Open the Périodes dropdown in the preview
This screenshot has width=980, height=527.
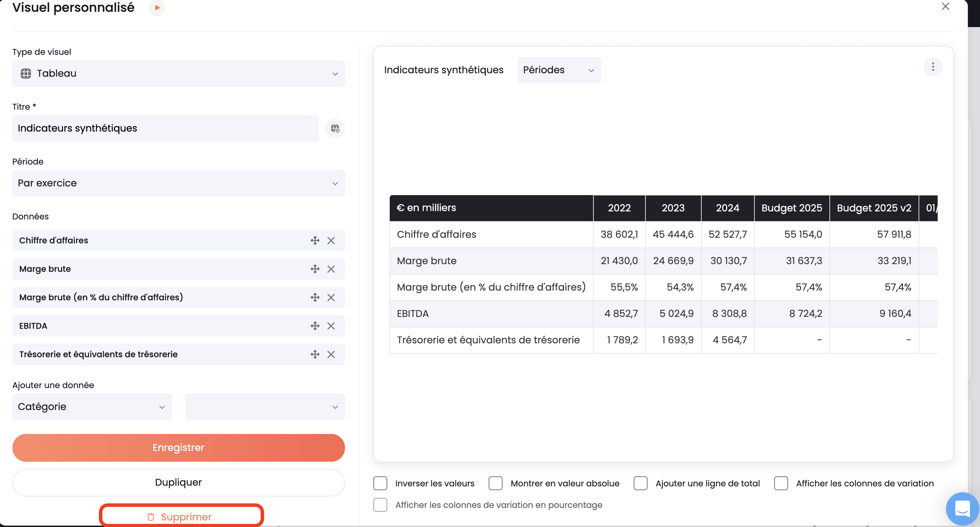pyautogui.click(x=559, y=70)
